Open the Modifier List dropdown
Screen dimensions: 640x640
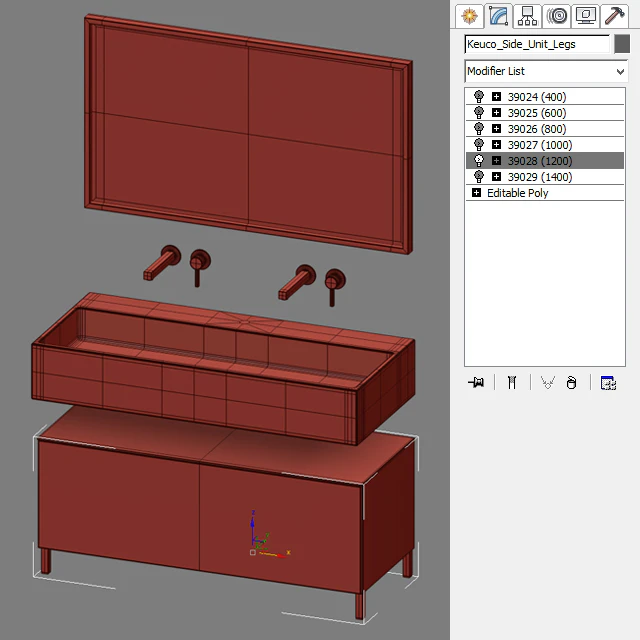546,71
